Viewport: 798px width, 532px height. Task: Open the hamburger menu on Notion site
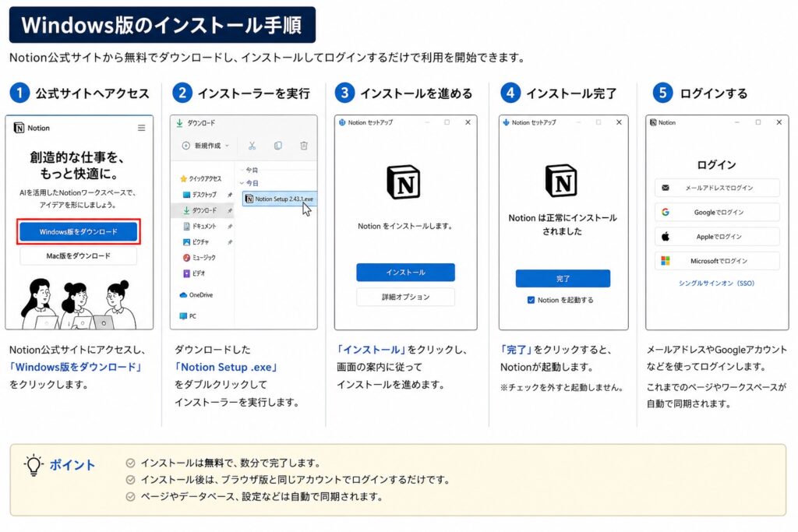pyautogui.click(x=142, y=128)
